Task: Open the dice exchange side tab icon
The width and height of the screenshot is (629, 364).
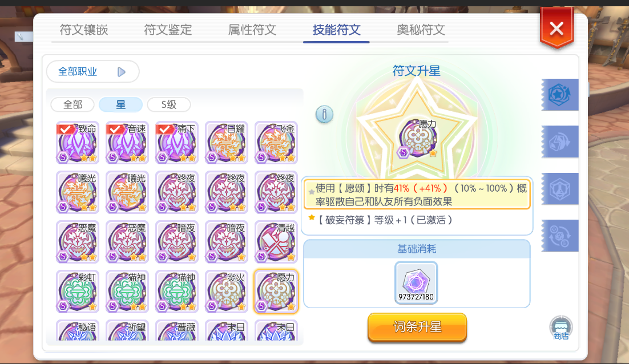Action: point(560,236)
